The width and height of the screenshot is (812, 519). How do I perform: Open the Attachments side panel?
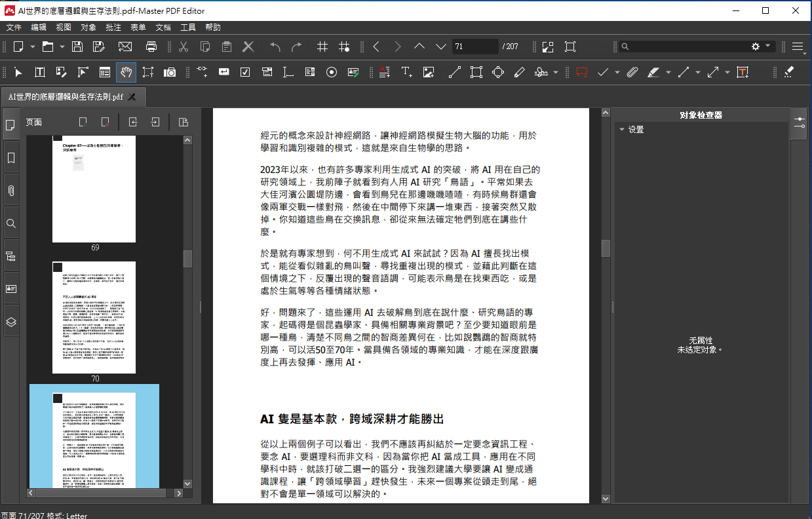[11, 191]
